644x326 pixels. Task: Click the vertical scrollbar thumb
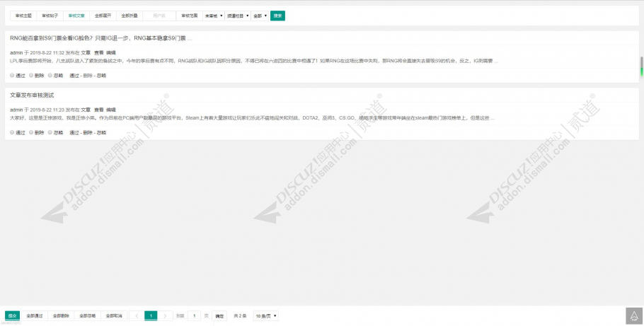coord(641,66)
